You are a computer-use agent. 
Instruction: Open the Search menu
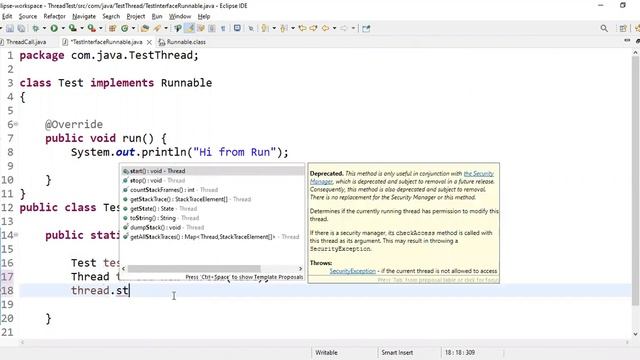[x=111, y=16]
